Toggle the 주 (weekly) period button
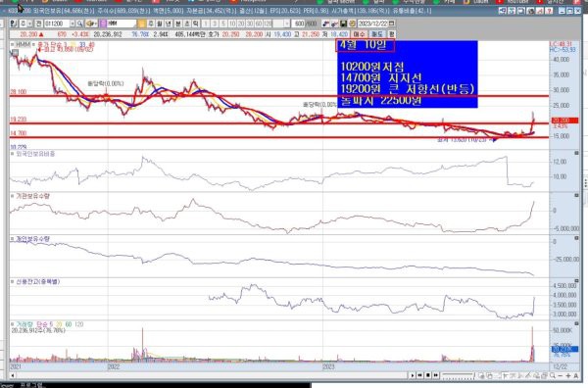The image size is (588, 388). pyautogui.click(x=150, y=24)
